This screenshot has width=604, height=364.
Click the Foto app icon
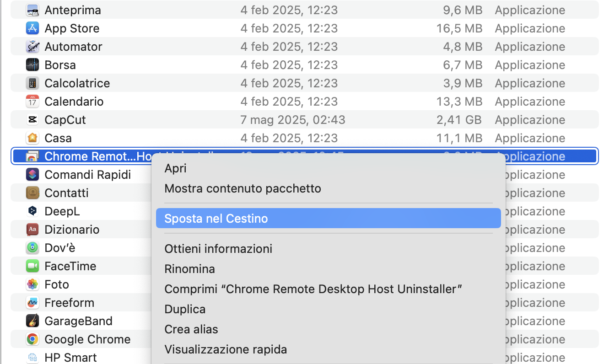[x=32, y=284]
